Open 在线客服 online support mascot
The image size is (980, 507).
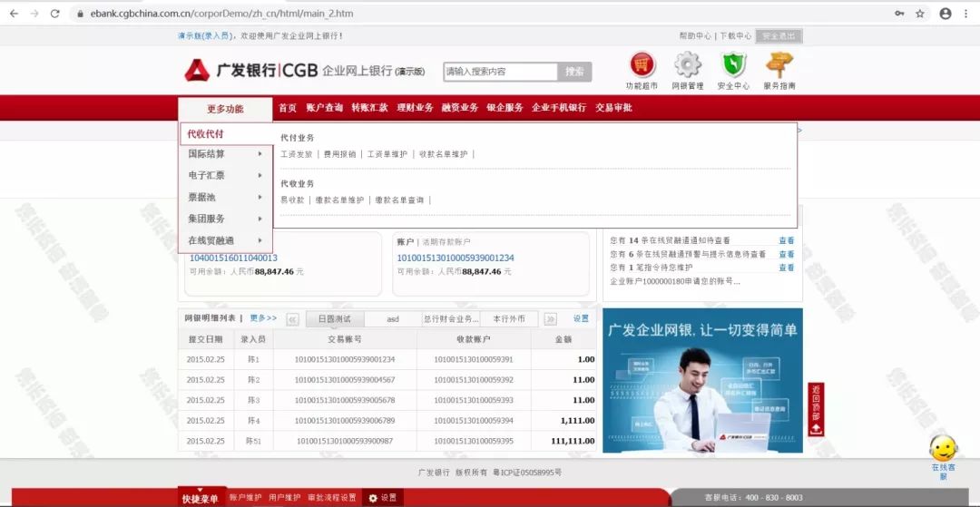pos(943,456)
